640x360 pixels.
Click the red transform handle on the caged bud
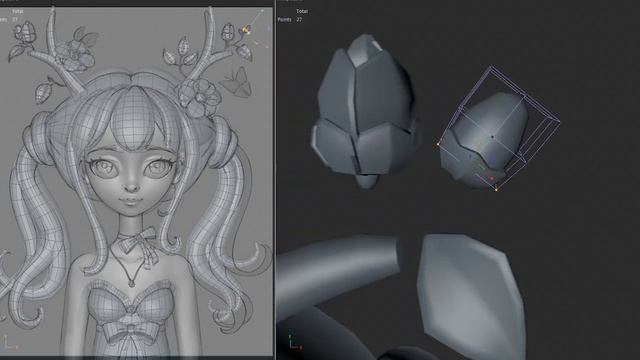[x=491, y=178]
